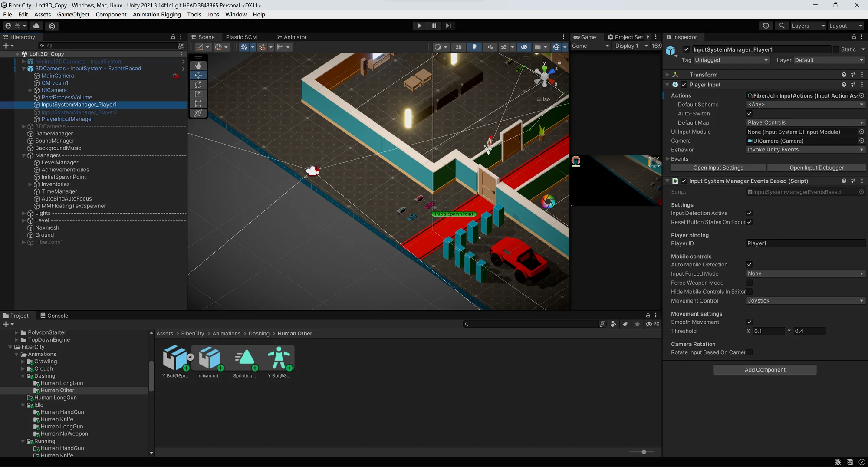The width and height of the screenshot is (868, 467).
Task: Open the Movement Control dropdown
Action: point(805,301)
